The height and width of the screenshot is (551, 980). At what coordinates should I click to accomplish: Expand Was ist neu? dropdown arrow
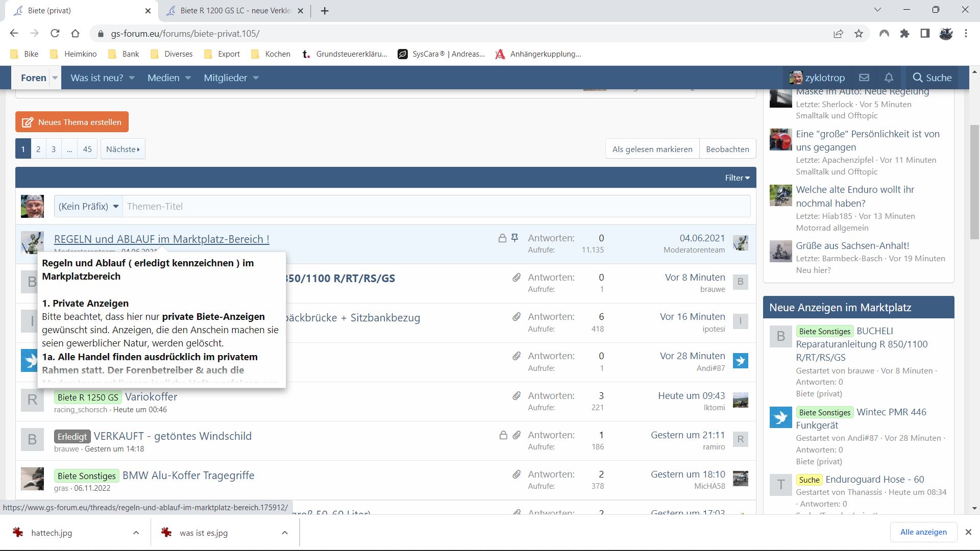point(132,78)
